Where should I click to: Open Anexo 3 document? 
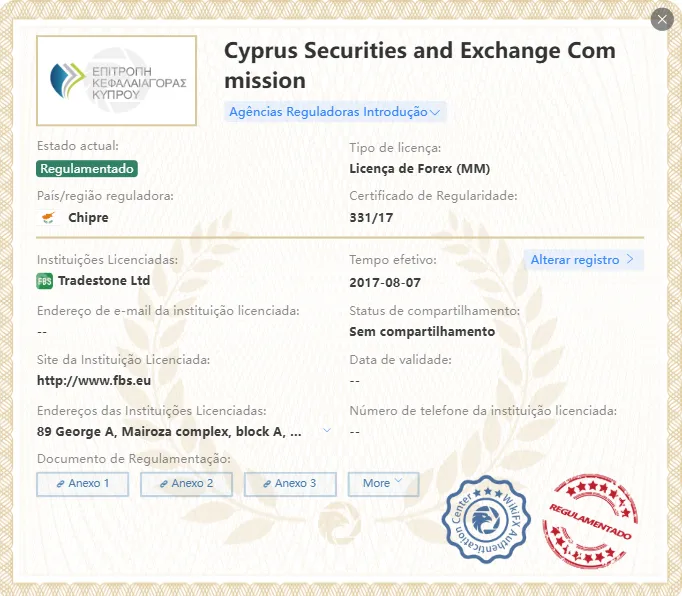(x=290, y=484)
